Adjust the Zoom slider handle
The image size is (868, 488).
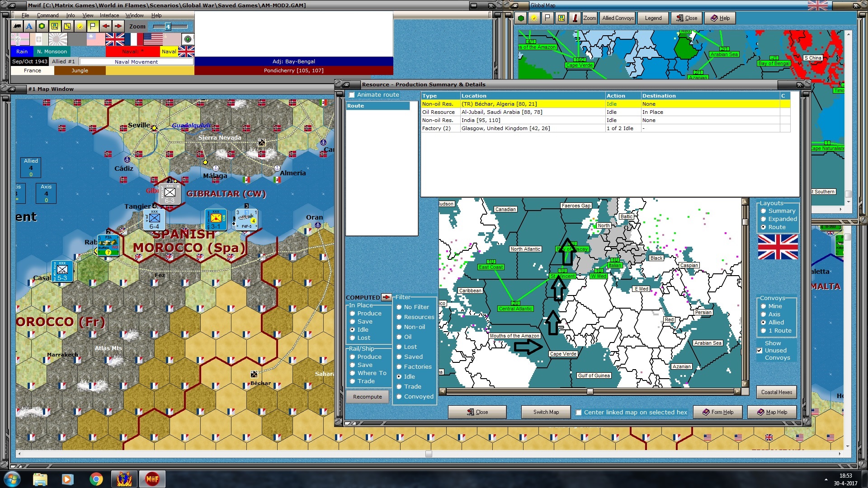tap(168, 27)
